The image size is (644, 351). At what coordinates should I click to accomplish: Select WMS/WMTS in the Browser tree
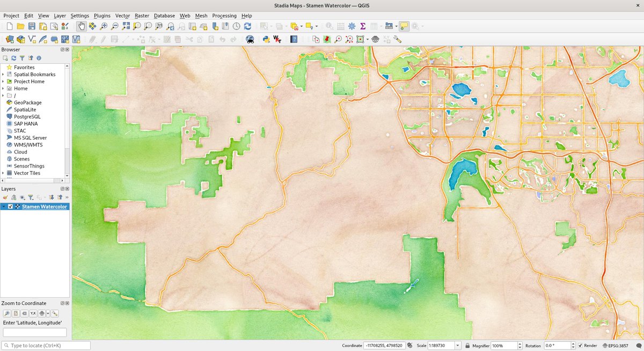tap(28, 145)
